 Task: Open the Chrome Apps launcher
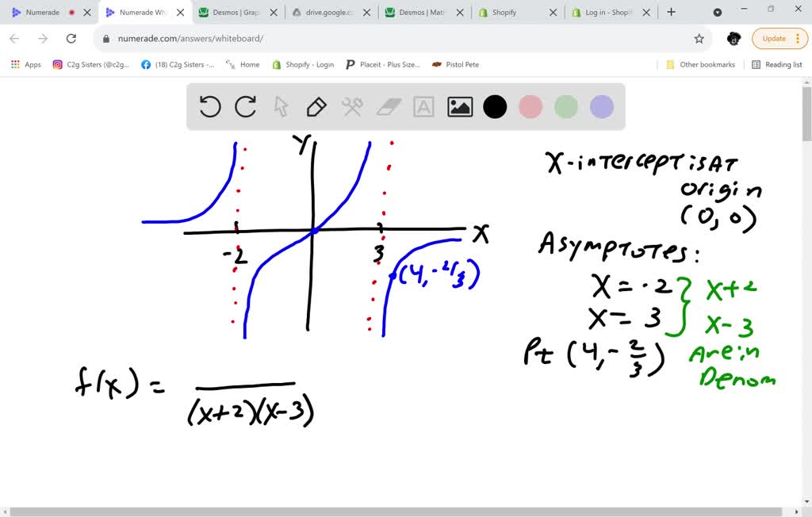14,64
